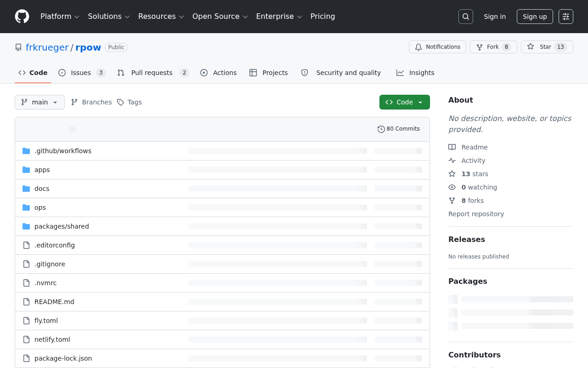588x368 pixels.
Task: Open the Pricing link
Action: [322, 17]
